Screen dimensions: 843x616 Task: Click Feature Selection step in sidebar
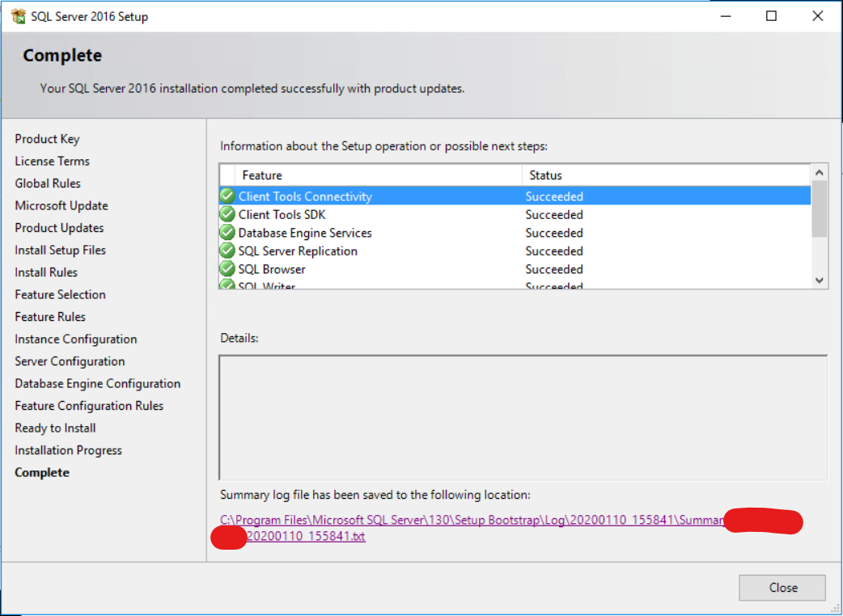click(60, 294)
